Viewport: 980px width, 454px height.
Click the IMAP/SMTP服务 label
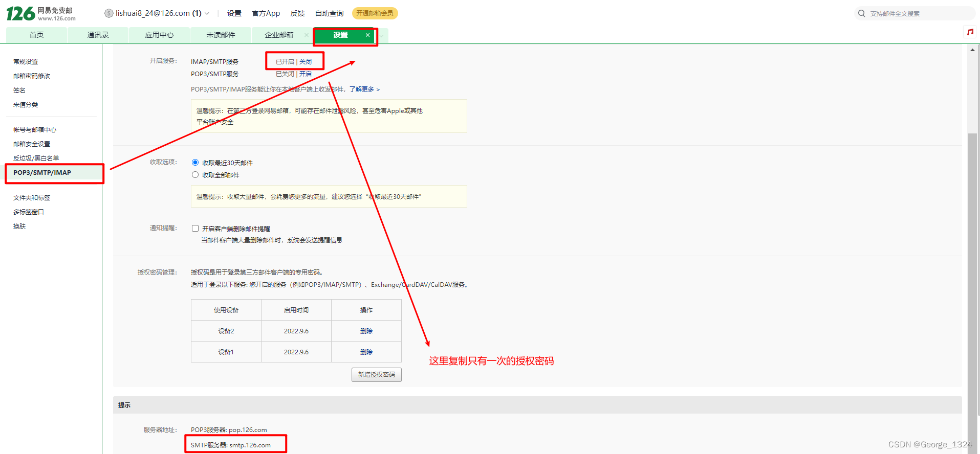pyautogui.click(x=214, y=61)
